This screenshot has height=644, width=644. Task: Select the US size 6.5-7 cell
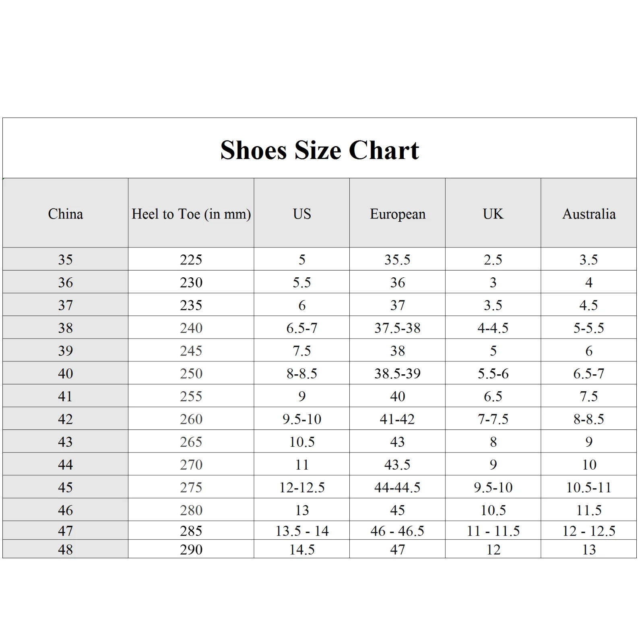click(302, 328)
